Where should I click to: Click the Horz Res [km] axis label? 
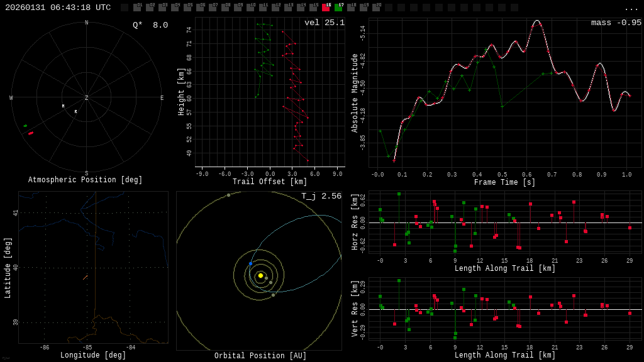click(x=355, y=221)
